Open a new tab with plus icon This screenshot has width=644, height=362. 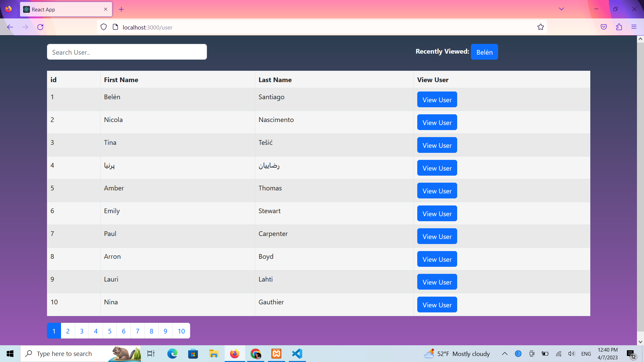click(121, 9)
